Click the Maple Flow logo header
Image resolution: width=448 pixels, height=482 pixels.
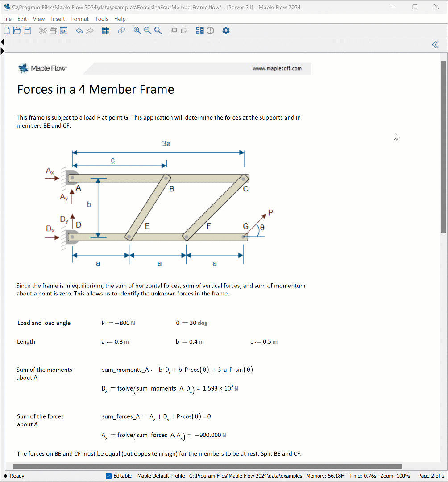point(42,68)
